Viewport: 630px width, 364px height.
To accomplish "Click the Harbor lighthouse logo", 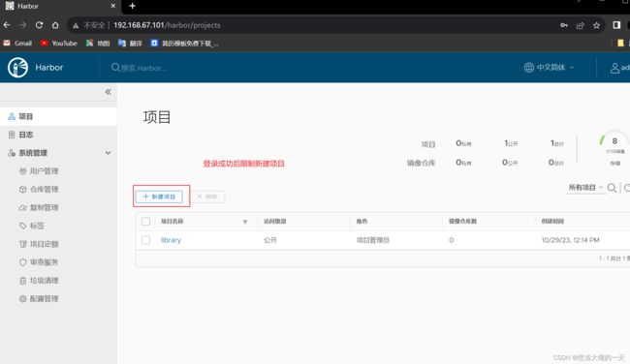I will coord(17,67).
